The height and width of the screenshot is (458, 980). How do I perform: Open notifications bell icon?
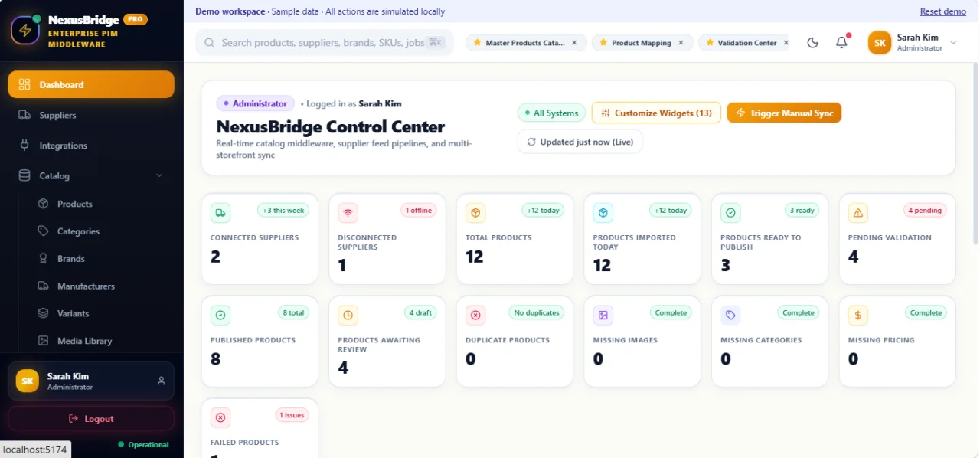pos(841,43)
